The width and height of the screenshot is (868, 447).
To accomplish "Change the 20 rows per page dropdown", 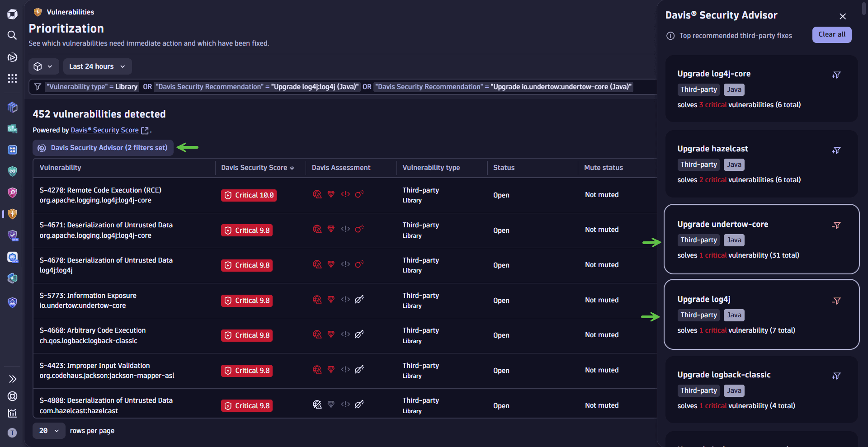I will pos(49,431).
